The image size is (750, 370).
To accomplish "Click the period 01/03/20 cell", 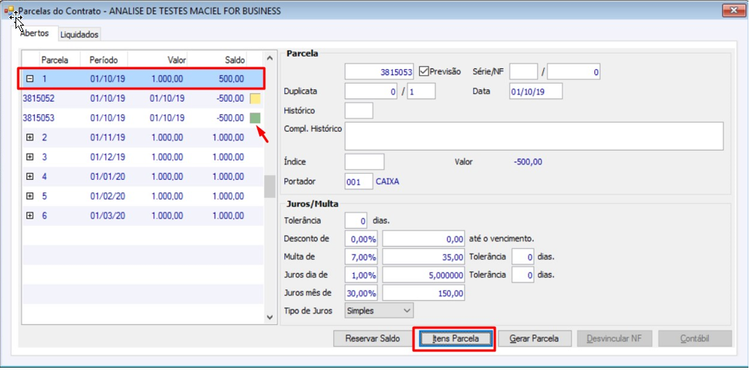I will pos(108,216).
